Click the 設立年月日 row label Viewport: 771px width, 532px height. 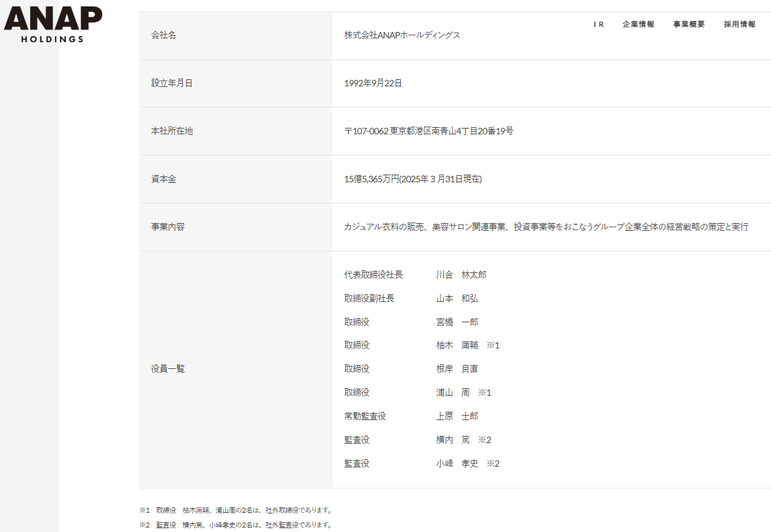click(171, 83)
